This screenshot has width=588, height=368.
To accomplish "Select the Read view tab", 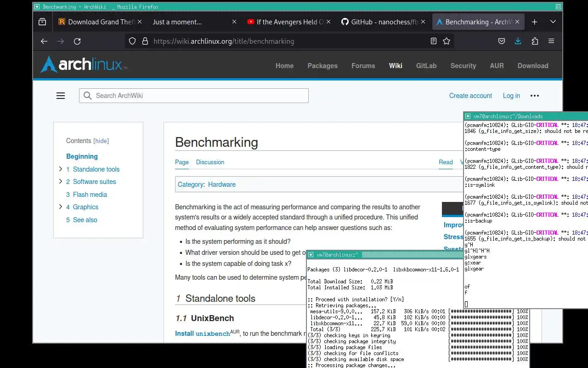I will [x=446, y=162].
